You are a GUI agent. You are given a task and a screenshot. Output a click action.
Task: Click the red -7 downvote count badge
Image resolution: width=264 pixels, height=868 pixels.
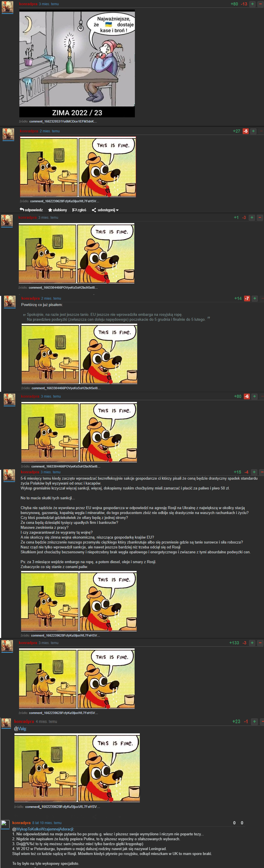click(247, 298)
